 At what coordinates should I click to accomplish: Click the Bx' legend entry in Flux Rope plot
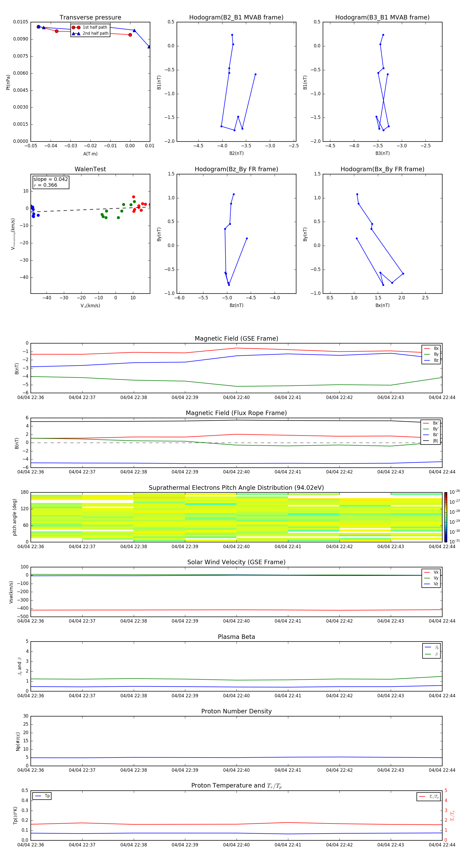point(431,423)
